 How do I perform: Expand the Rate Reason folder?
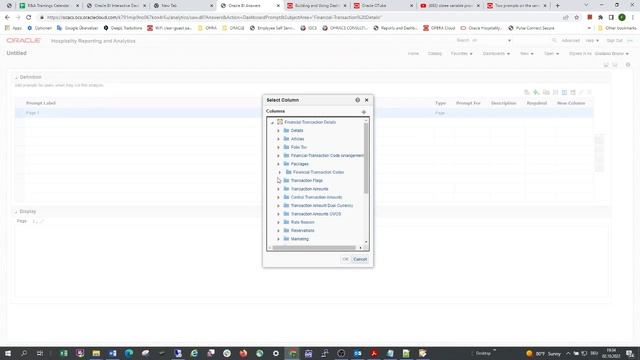[x=279, y=222]
